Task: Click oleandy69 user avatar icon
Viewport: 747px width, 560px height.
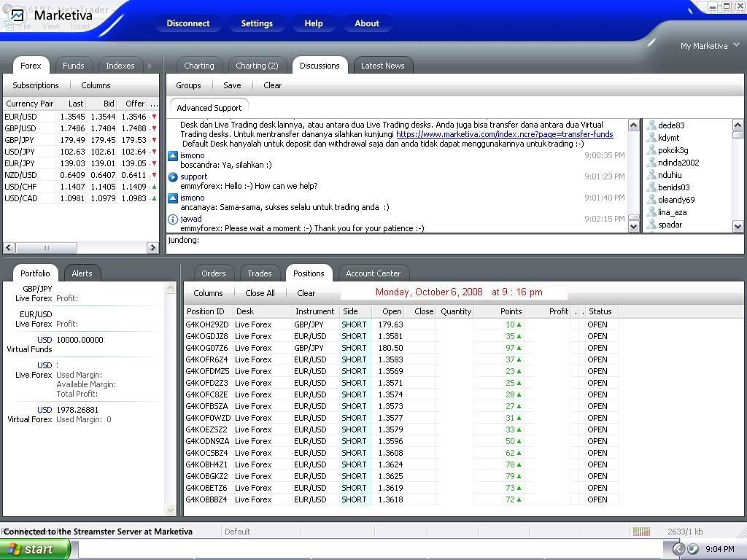Action: click(x=651, y=200)
